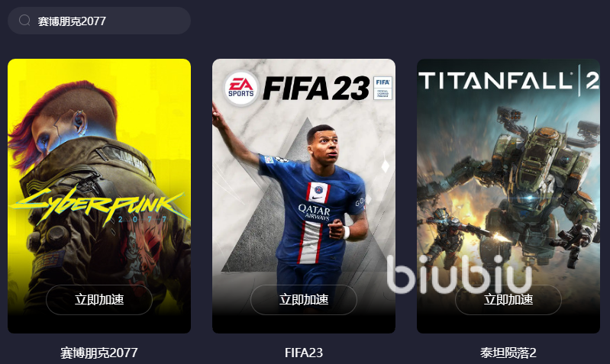Click the biubiu watermark logo

coord(460,274)
